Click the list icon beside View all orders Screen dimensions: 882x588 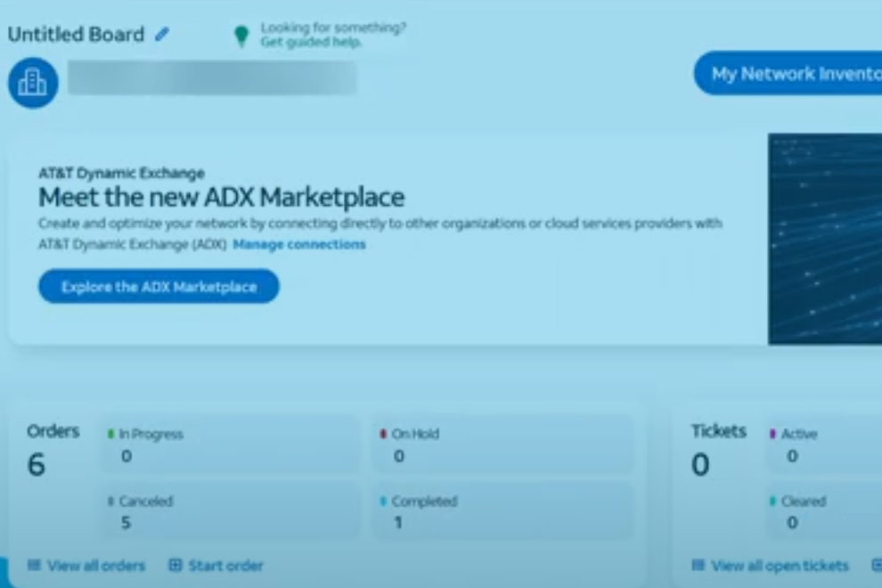pos(35,565)
